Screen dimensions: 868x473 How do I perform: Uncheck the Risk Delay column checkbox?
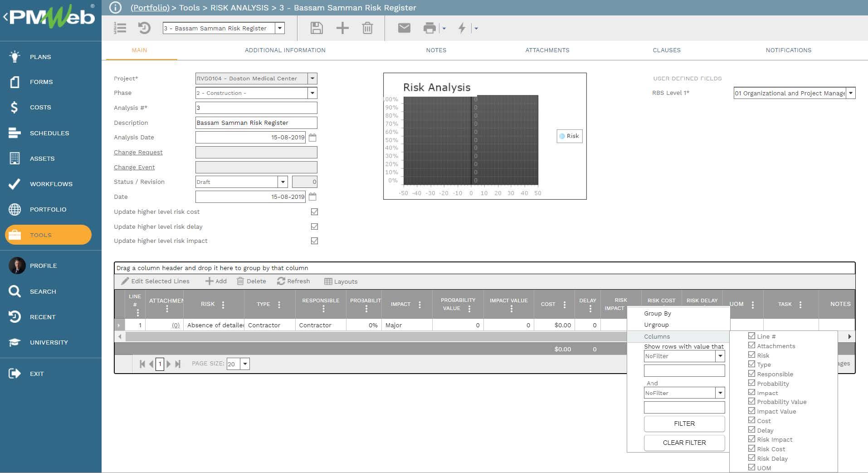coord(751,458)
